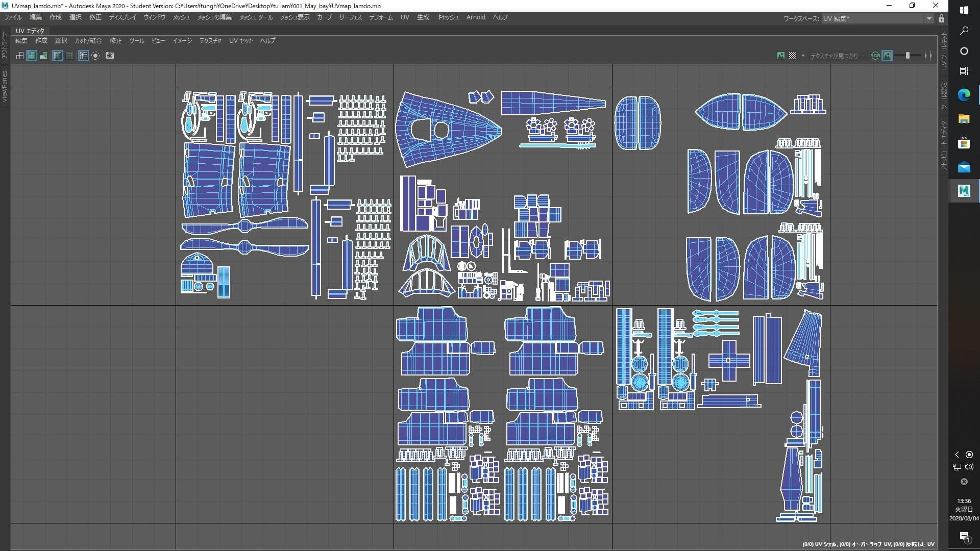Click the dim image icon beside RGB
This screenshot has height=551, width=980.
click(887, 56)
